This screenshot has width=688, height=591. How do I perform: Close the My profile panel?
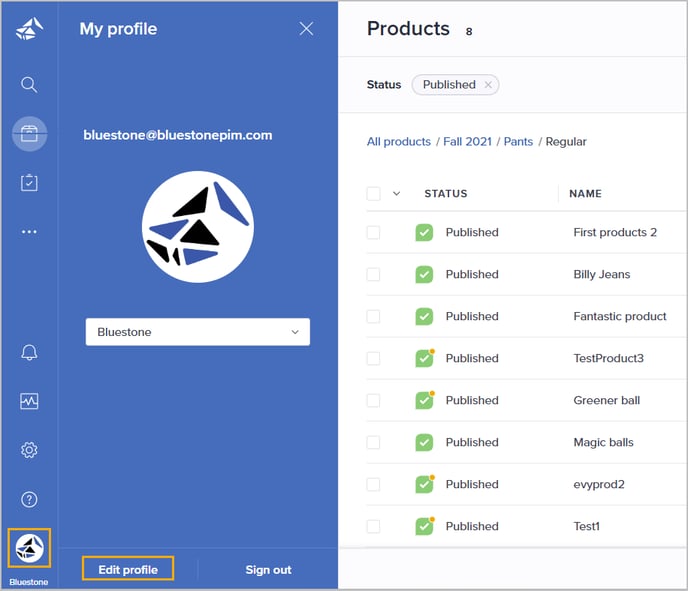[x=306, y=29]
